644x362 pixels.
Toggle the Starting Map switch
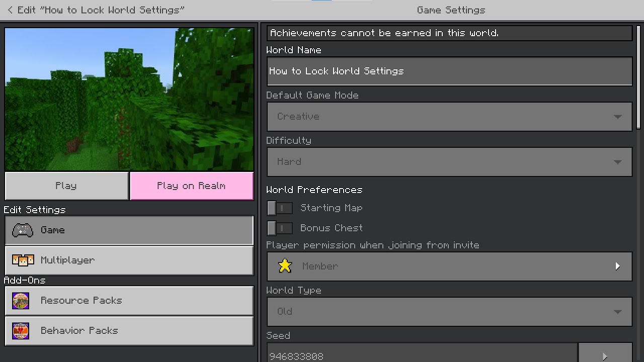tap(280, 208)
